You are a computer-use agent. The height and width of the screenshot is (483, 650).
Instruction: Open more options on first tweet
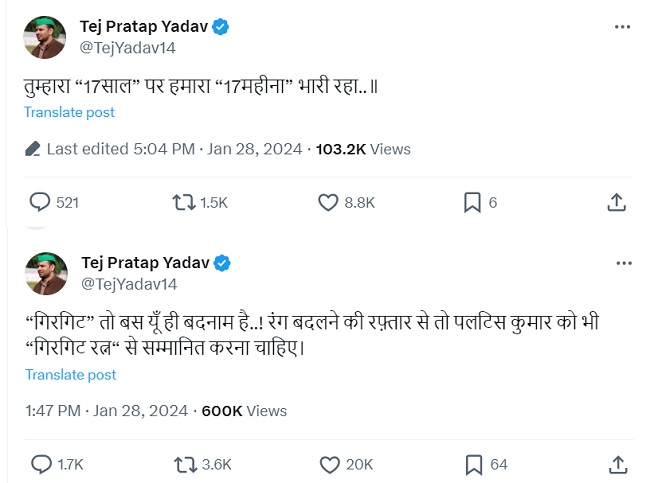point(624,27)
